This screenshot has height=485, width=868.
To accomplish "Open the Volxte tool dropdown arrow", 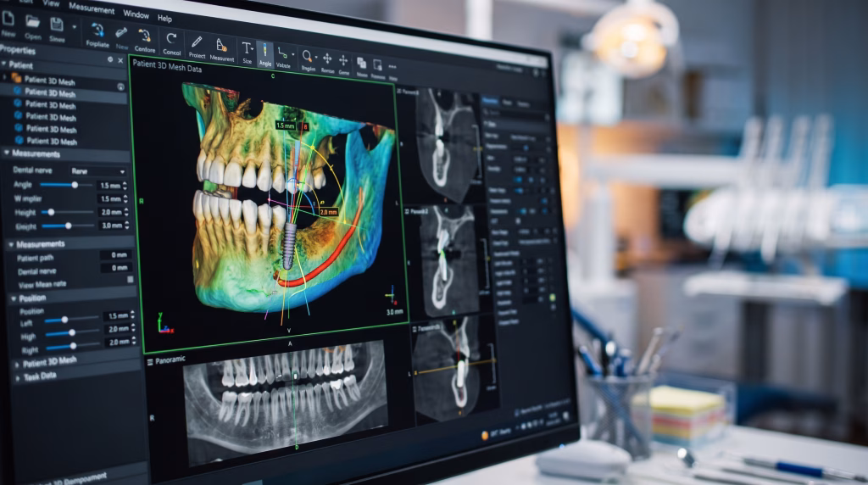I will pos(292,55).
